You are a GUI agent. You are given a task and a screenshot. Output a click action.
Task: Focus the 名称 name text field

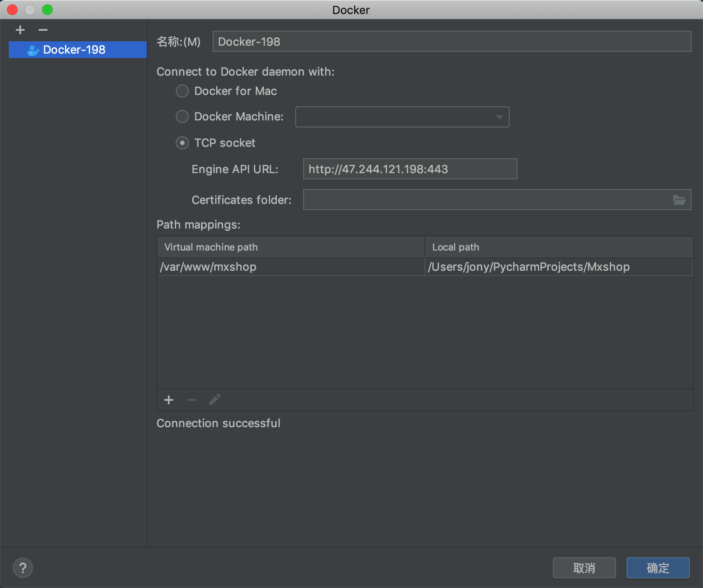pyautogui.click(x=452, y=42)
